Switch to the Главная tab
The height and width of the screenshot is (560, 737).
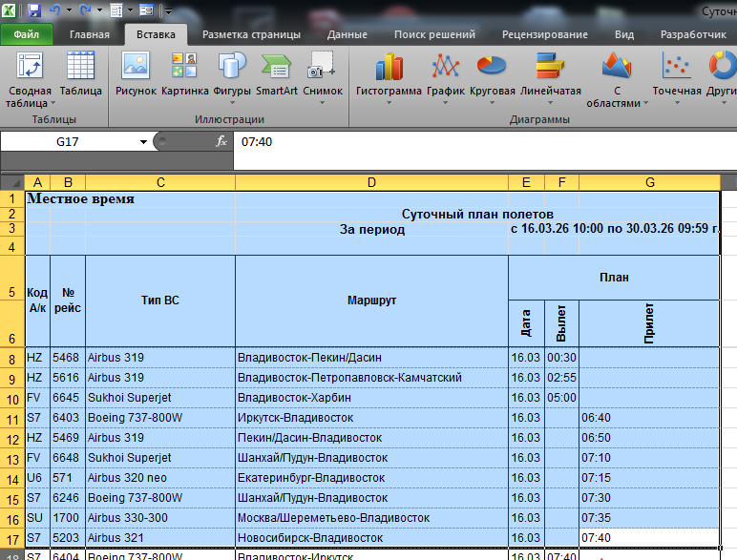90,34
